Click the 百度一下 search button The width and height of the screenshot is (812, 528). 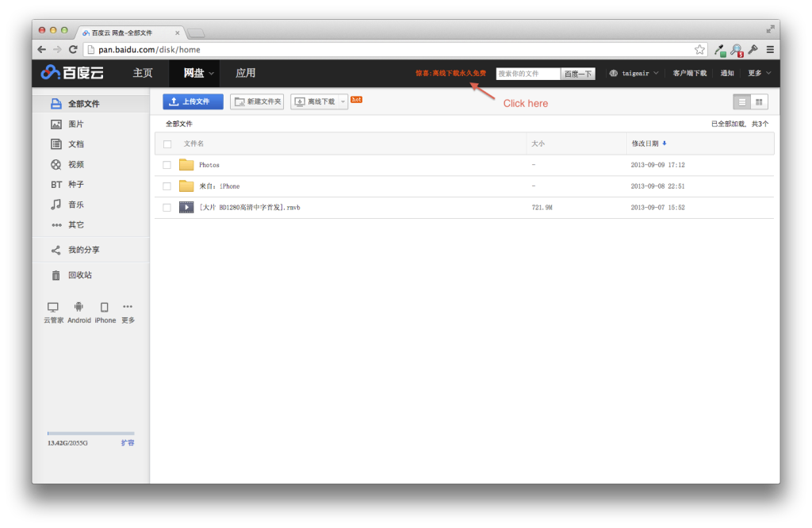click(x=578, y=74)
